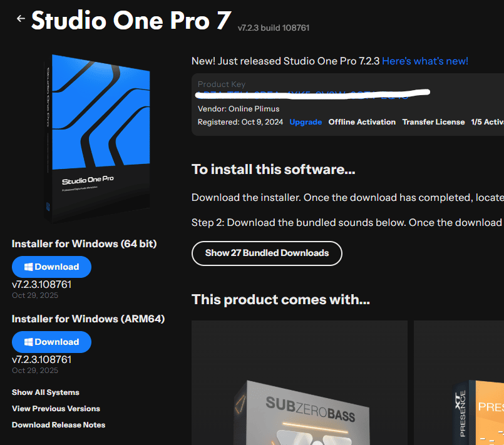Click the Upgrade link

pos(306,122)
